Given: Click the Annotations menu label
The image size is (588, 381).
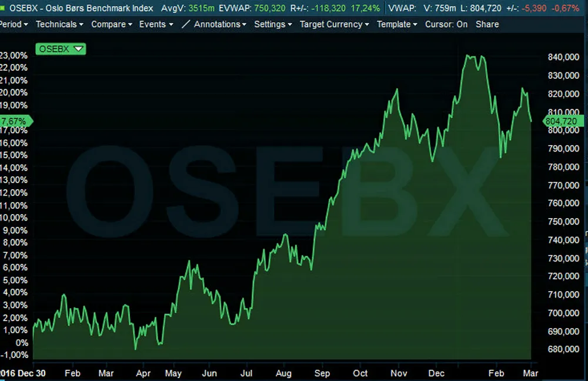Looking at the screenshot, I should [x=220, y=24].
